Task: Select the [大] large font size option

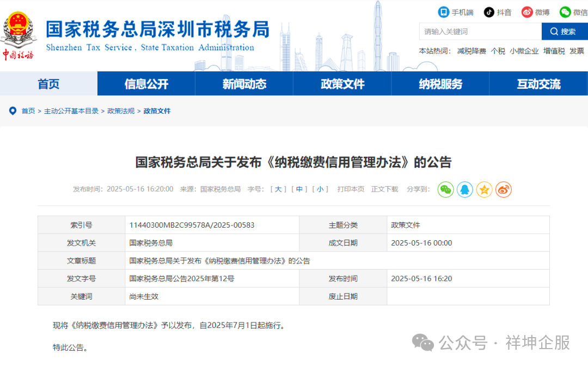Action: (278, 189)
